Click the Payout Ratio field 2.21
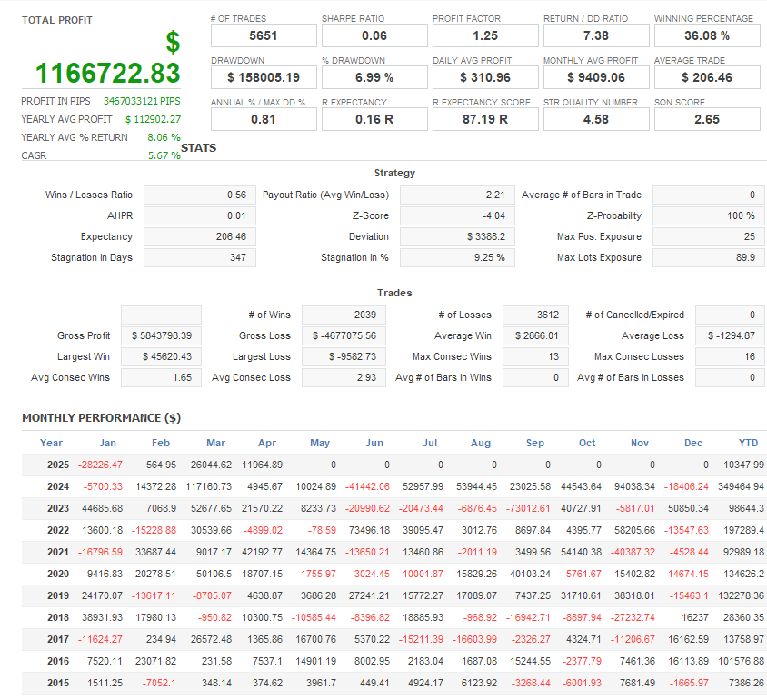The height and width of the screenshot is (700, 767). click(x=457, y=195)
